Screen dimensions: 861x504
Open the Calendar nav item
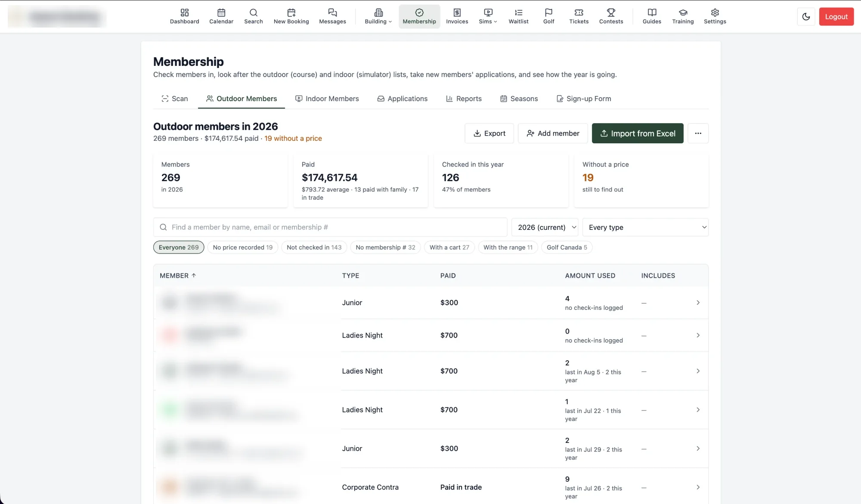(221, 16)
